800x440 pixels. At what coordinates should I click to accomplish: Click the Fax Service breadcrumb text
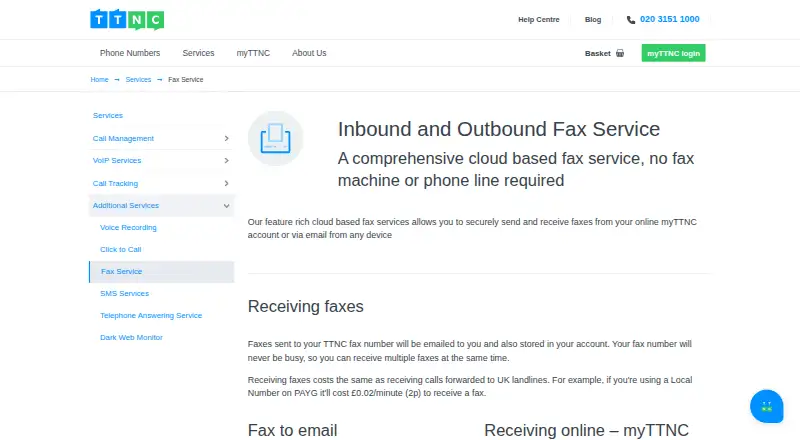click(x=186, y=80)
